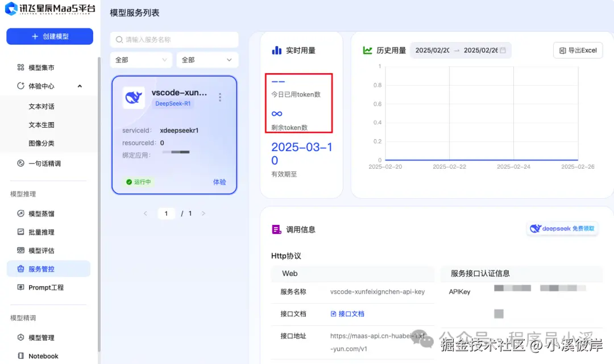Open the date range calendar icon
The height and width of the screenshot is (364, 614).
pos(503,50)
